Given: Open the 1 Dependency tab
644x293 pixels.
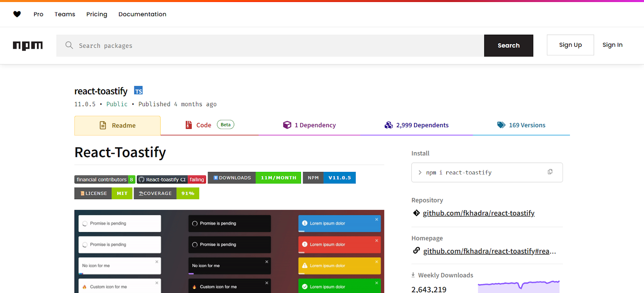Looking at the screenshot, I should [x=310, y=125].
